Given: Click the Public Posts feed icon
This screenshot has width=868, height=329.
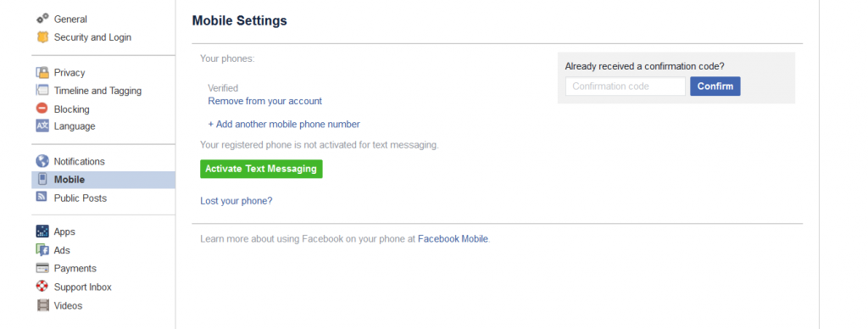Looking at the screenshot, I should (42, 198).
